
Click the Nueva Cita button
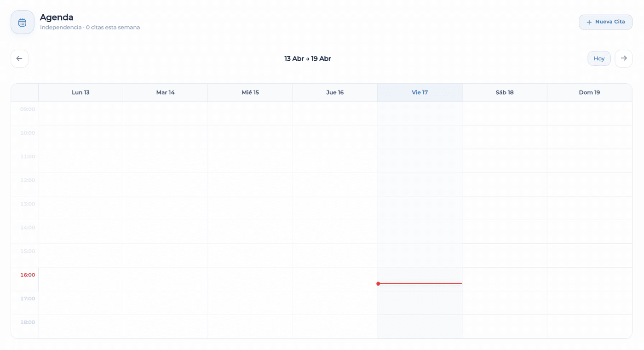(605, 22)
